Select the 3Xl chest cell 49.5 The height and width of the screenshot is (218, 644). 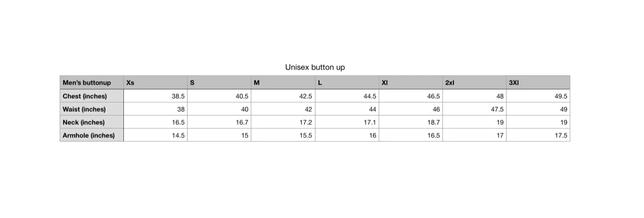click(x=538, y=96)
